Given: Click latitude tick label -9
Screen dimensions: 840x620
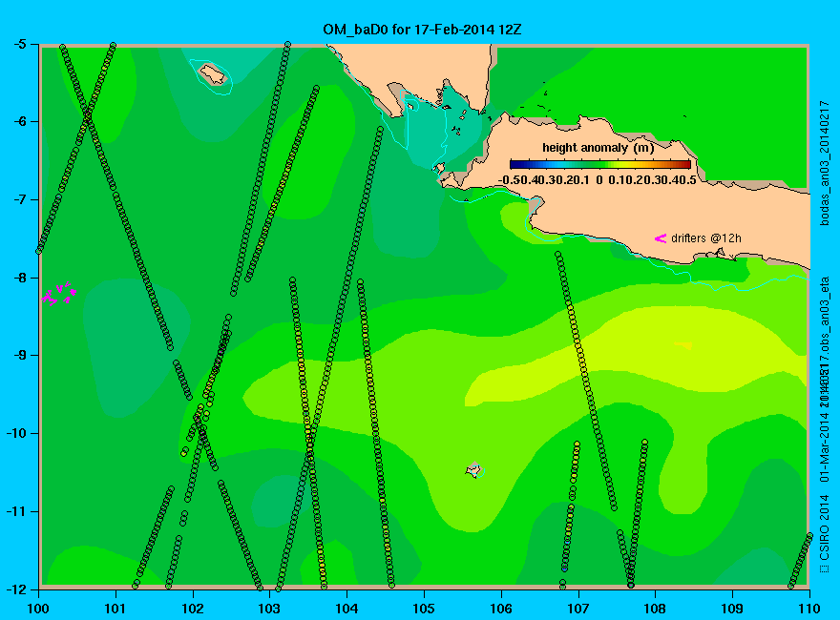Looking at the screenshot, I should pos(19,355).
